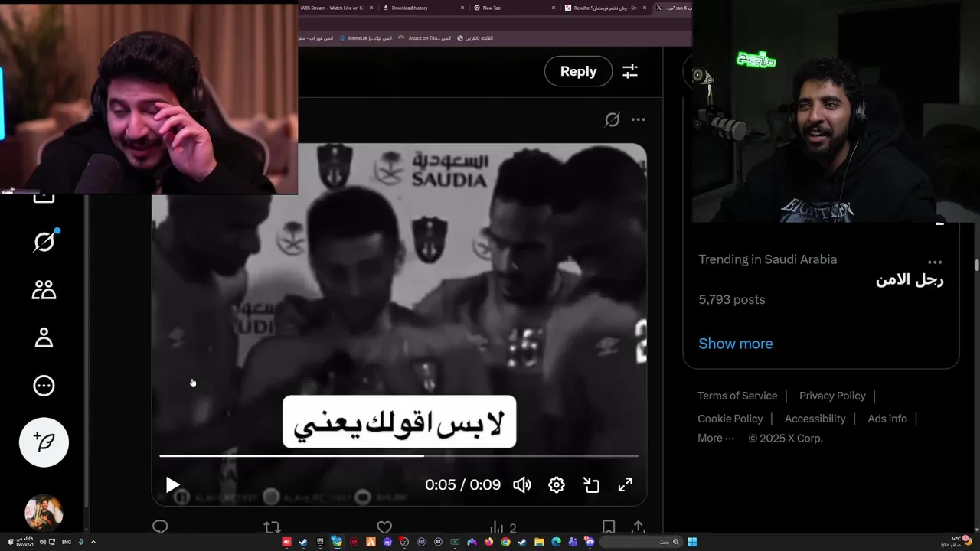Open Profile in the X sidebar
Viewport: 980px width, 551px height.
[44, 337]
